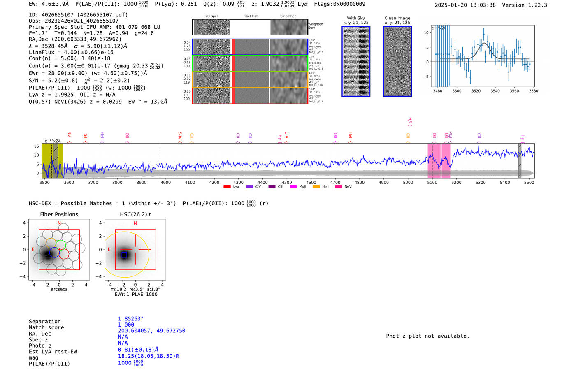Click the SiIV line marker above spectrum
This screenshot has height=392, width=576.
(x=180, y=137)
